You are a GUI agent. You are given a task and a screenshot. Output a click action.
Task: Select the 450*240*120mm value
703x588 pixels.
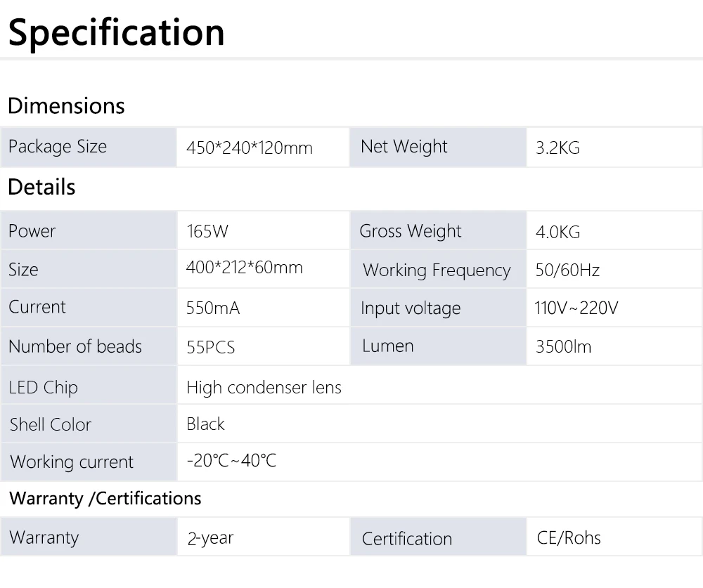click(250, 148)
